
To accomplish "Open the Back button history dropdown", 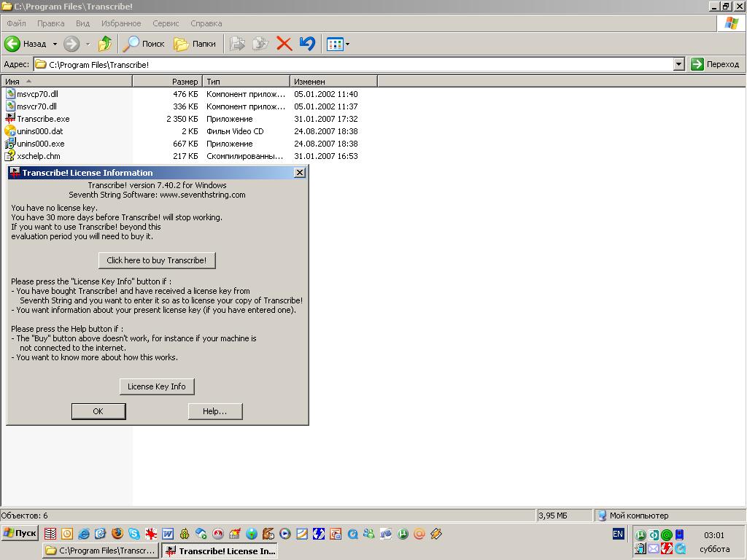I will click(55, 44).
